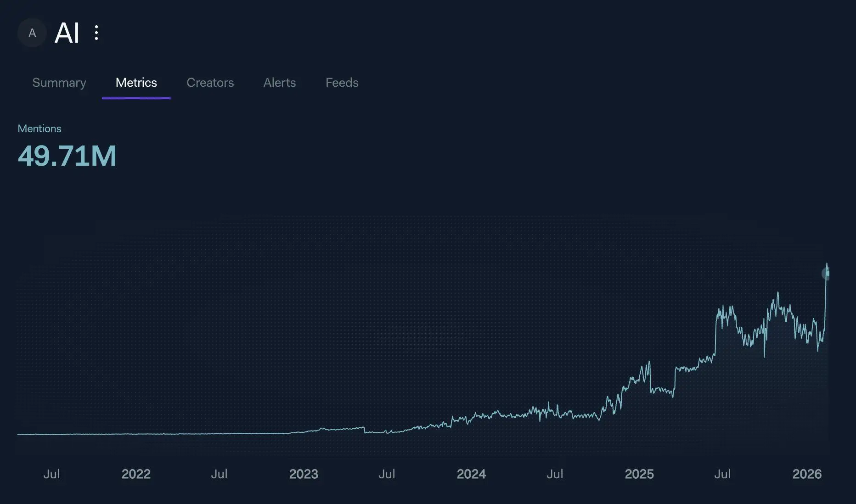Open the three-dot menu beside AI
The width and height of the screenshot is (856, 504).
pos(96,33)
